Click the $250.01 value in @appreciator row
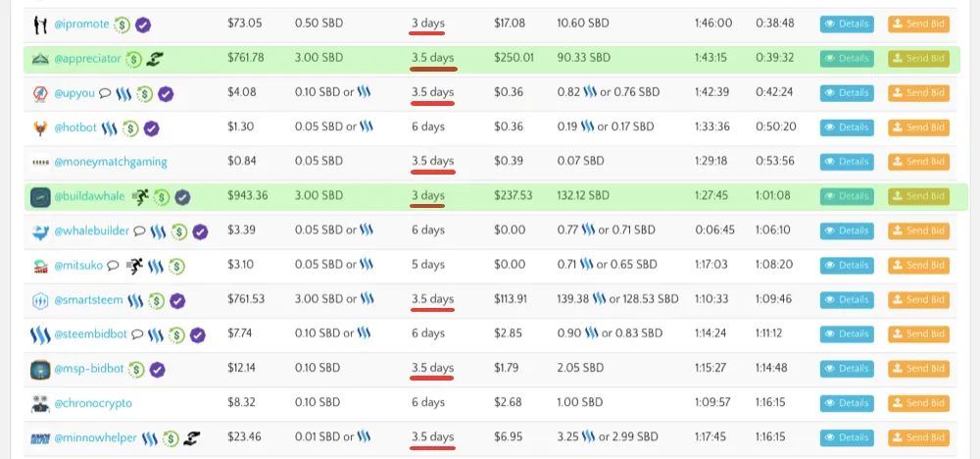The image size is (980, 459). pyautogui.click(x=514, y=58)
